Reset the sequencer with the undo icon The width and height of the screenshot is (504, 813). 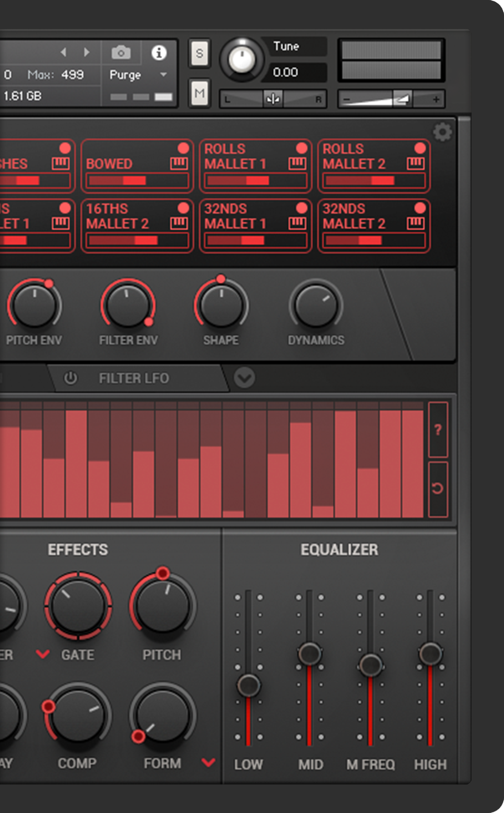click(438, 489)
